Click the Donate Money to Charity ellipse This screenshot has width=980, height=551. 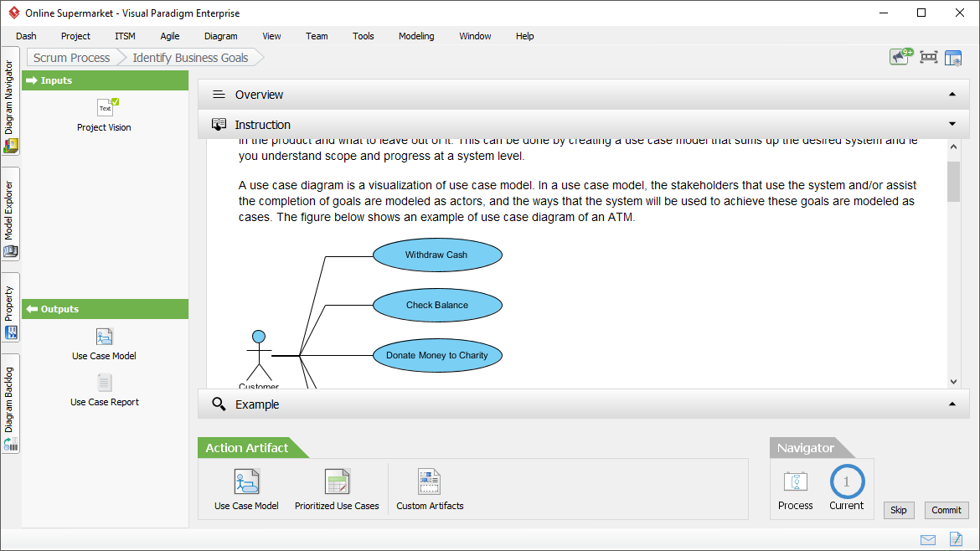[x=437, y=355]
